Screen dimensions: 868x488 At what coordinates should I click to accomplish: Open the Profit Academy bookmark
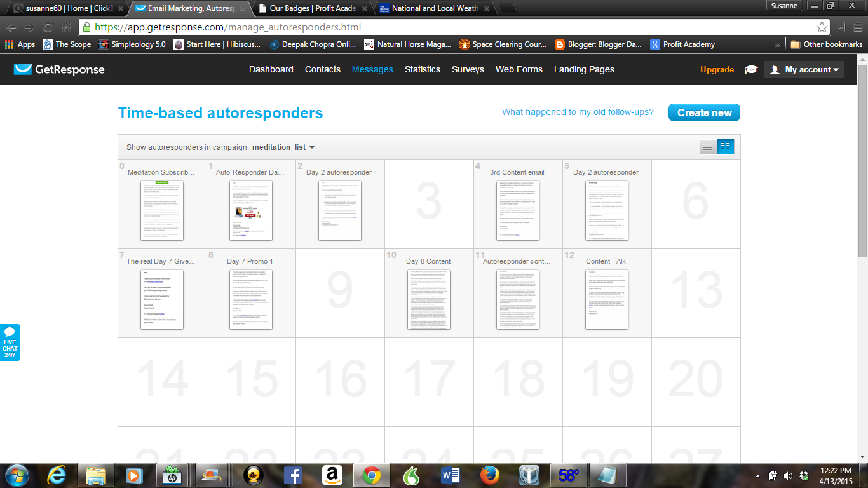pos(682,44)
